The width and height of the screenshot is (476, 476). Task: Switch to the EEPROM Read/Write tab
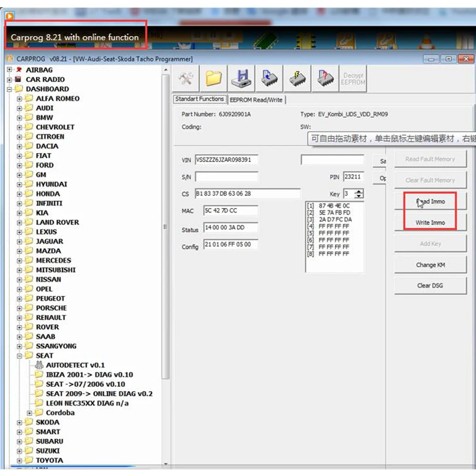click(x=256, y=99)
